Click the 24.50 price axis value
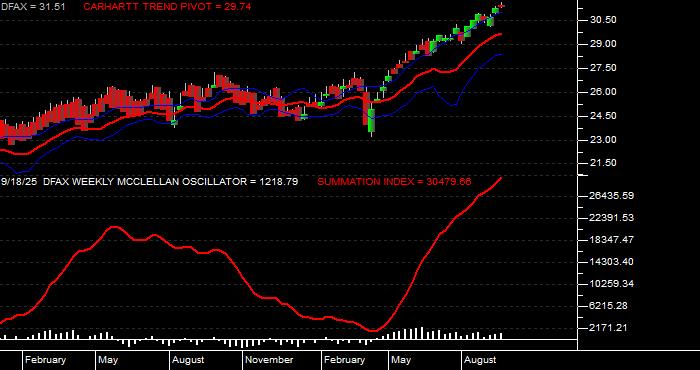700x370 pixels. pos(603,116)
